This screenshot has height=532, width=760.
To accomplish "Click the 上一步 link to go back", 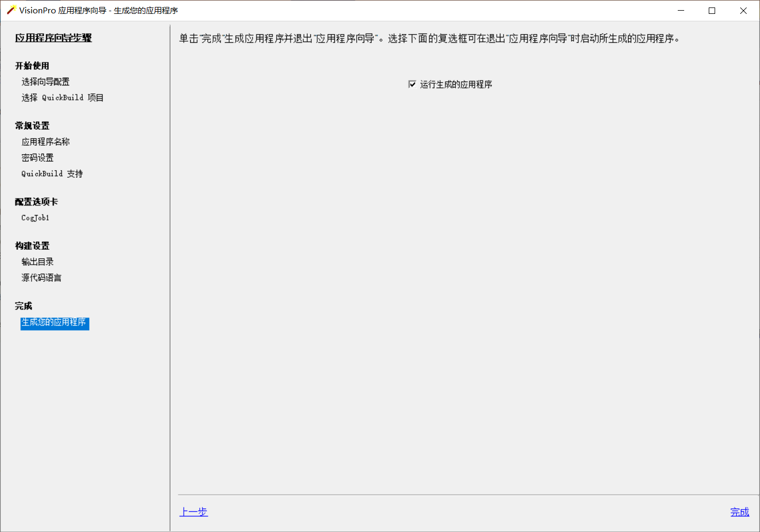I will 193,512.
